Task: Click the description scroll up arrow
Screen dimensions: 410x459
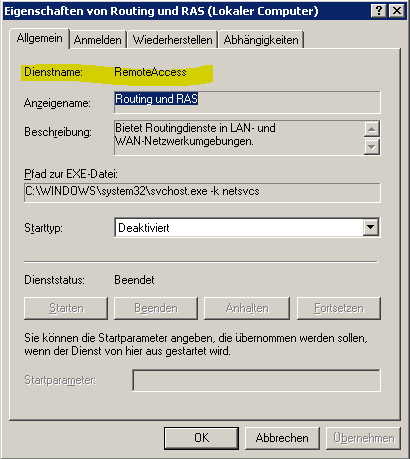Action: click(372, 129)
